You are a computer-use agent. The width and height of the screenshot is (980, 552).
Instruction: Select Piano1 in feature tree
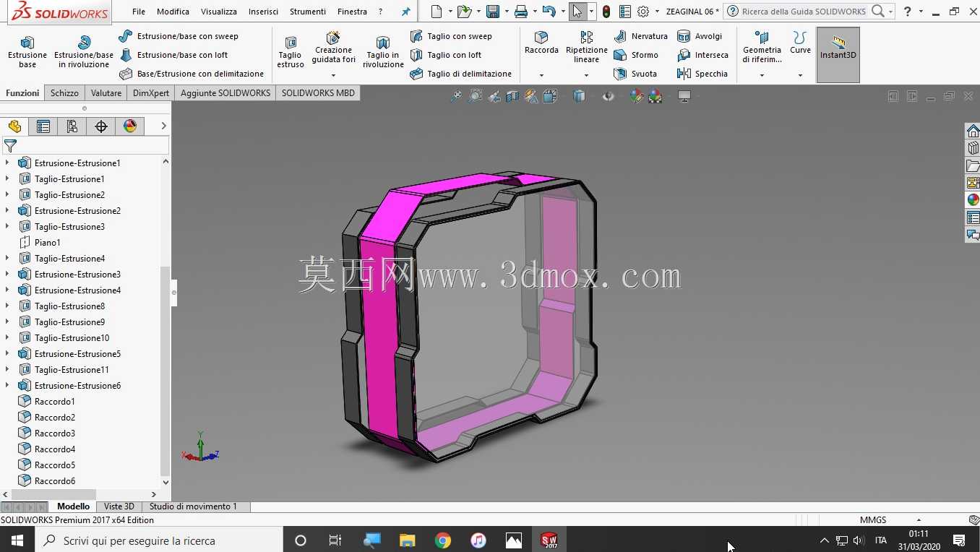pyautogui.click(x=48, y=242)
